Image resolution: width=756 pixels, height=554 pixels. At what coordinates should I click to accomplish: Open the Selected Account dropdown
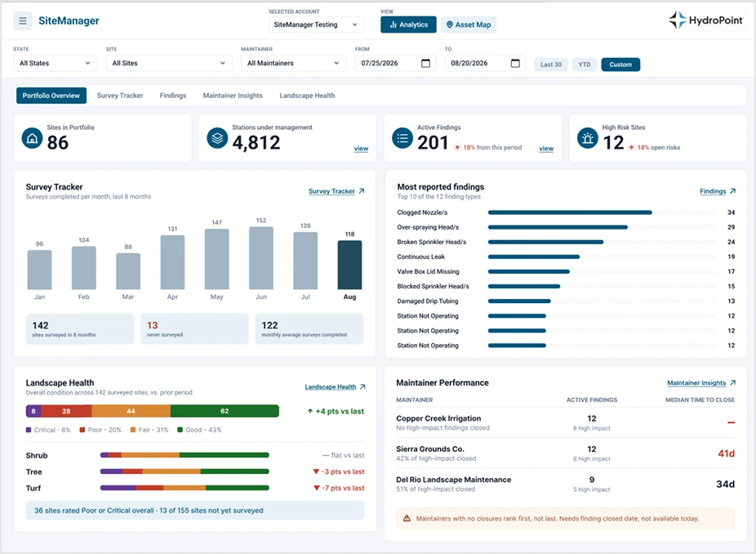click(x=316, y=25)
